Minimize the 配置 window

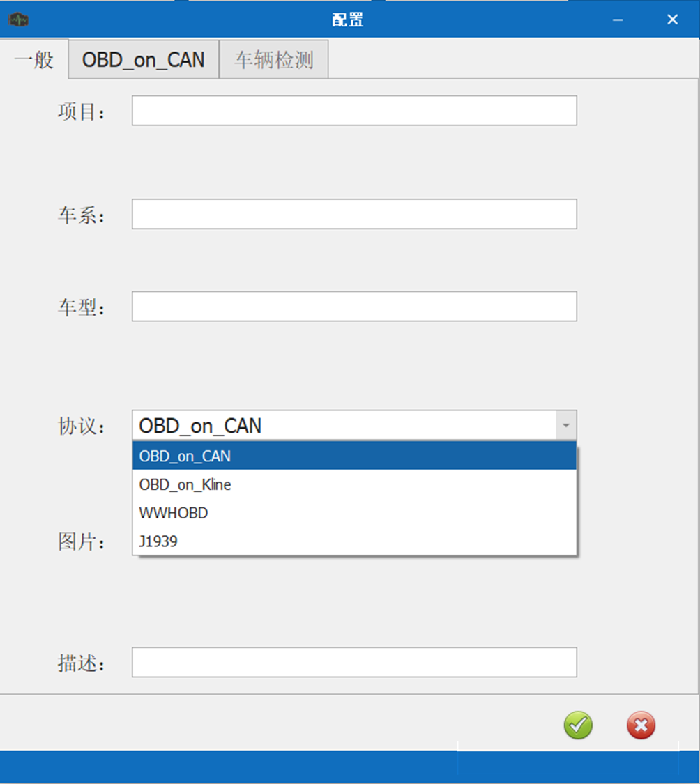[618, 20]
